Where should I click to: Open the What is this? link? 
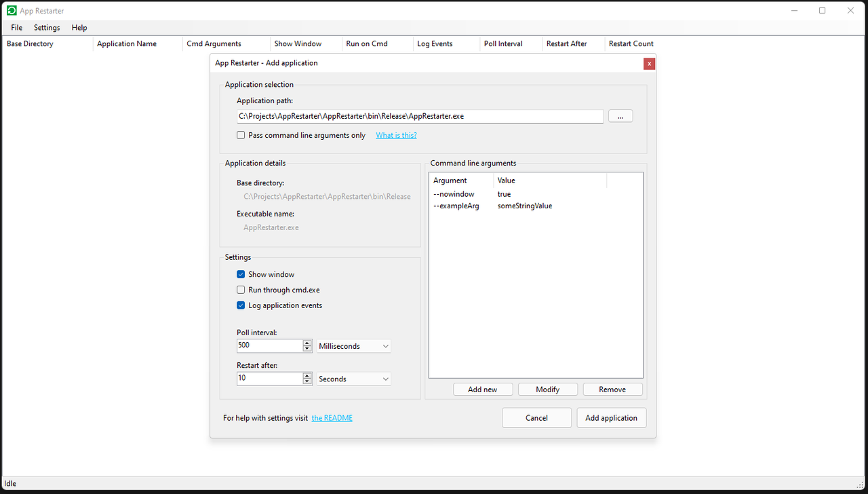[396, 135]
